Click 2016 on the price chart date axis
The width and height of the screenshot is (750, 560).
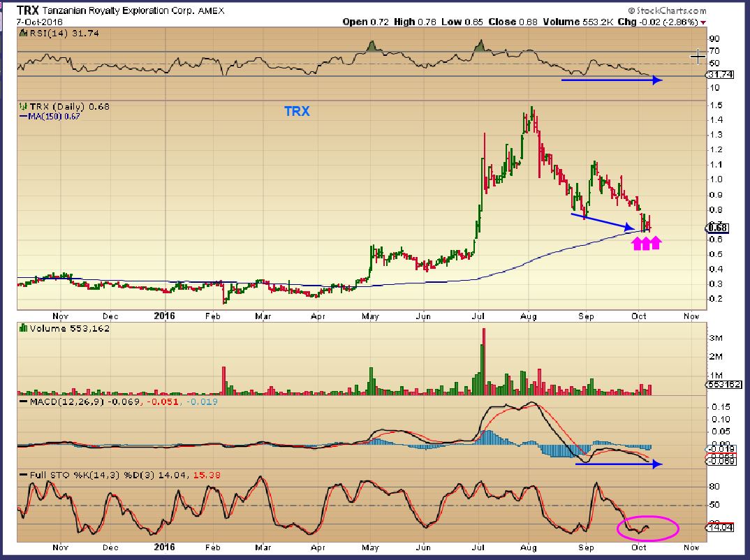pos(164,316)
